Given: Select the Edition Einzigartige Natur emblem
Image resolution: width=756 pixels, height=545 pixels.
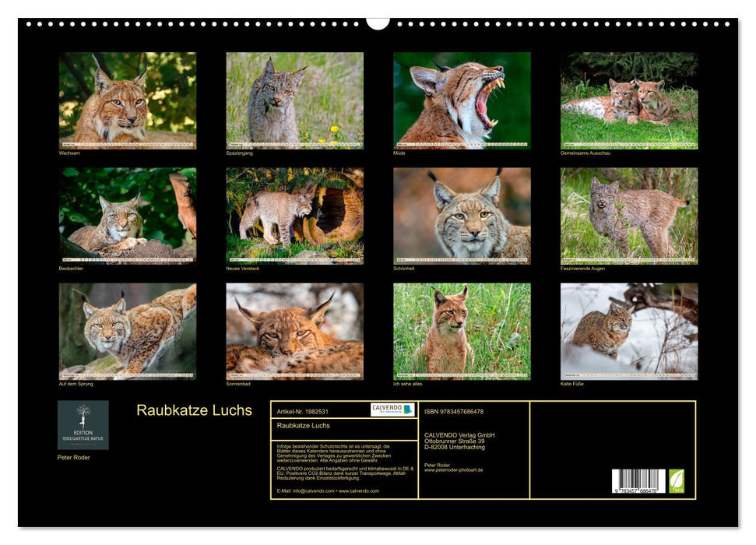Looking at the screenshot, I should (x=83, y=424).
